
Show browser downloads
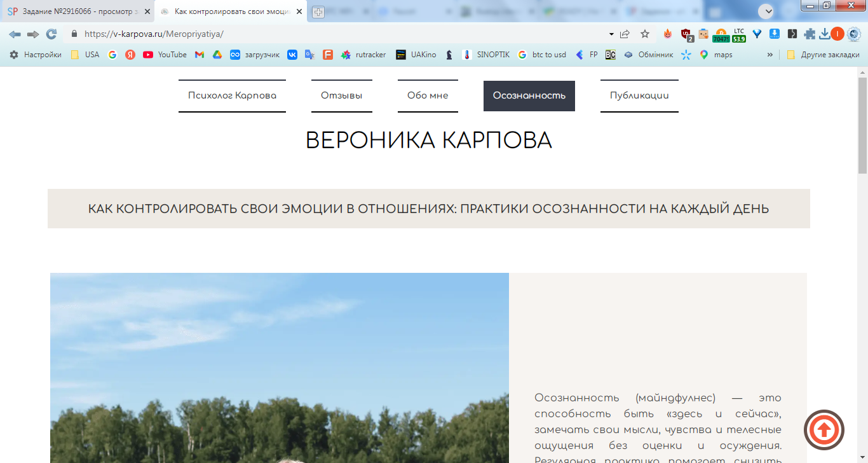point(825,34)
